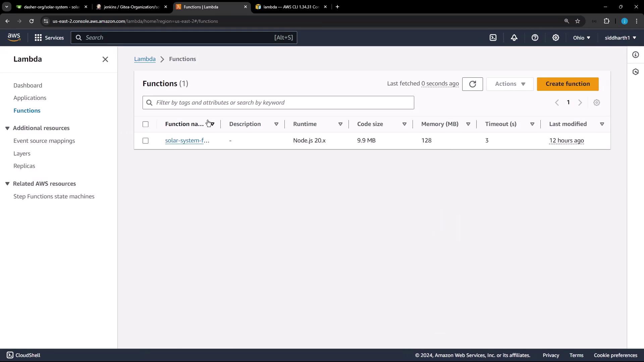Open the Ohio region dropdown
The image size is (644, 362).
[x=581, y=38]
